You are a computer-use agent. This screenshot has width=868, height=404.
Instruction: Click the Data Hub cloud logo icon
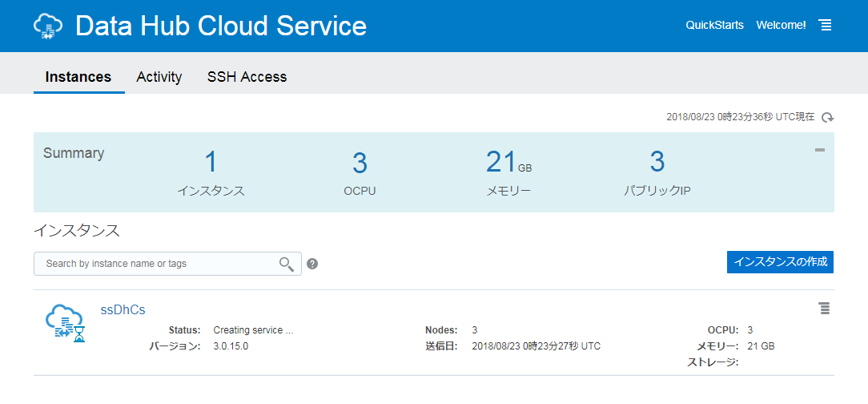click(x=50, y=26)
